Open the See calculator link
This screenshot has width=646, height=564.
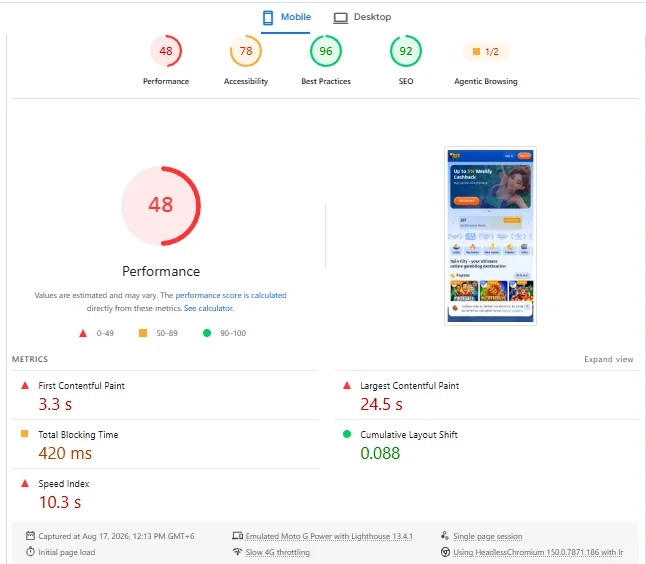(x=208, y=308)
